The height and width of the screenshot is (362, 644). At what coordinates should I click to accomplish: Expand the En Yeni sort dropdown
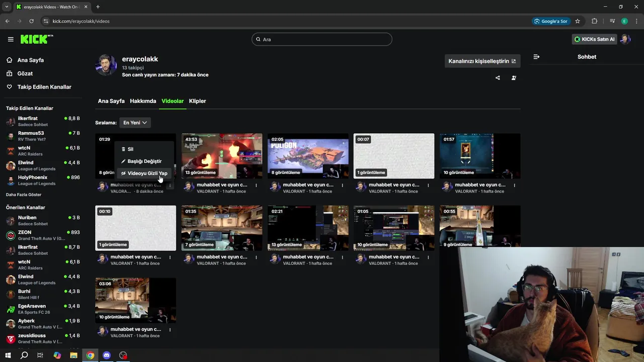click(x=135, y=123)
